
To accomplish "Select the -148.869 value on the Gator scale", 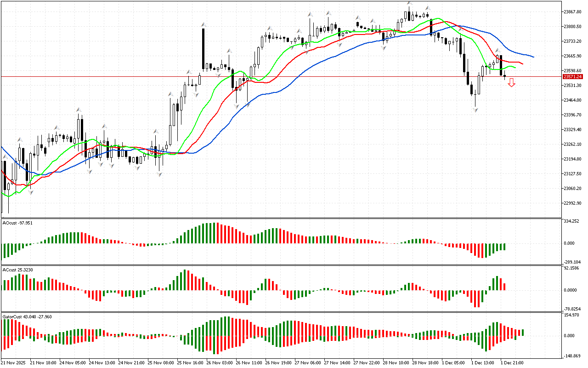I will tap(572, 356).
